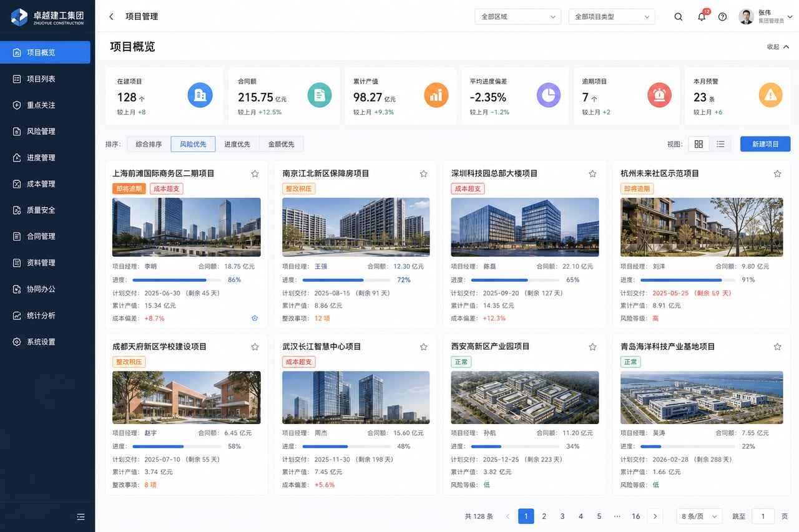The image size is (799, 532).
Task: Click the back arrow beside 项目管理
Action: (111, 17)
